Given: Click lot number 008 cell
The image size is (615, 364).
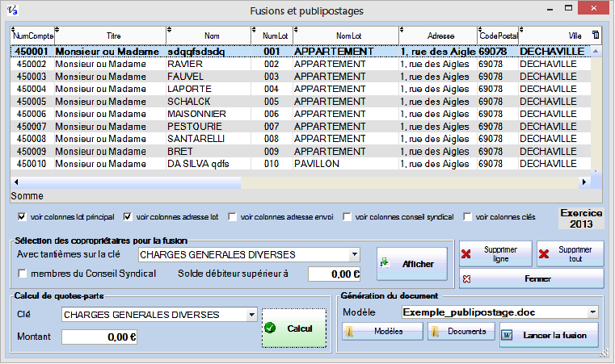Looking at the screenshot, I should pos(272,139).
